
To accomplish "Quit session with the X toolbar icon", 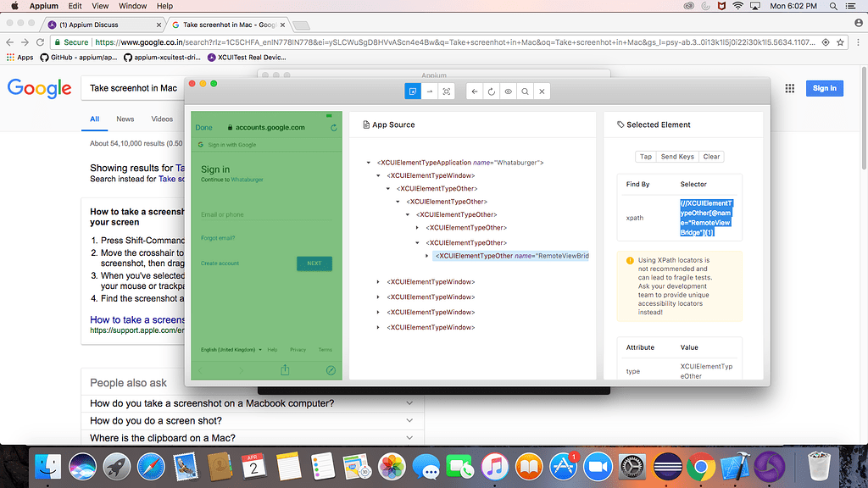I will click(x=542, y=91).
